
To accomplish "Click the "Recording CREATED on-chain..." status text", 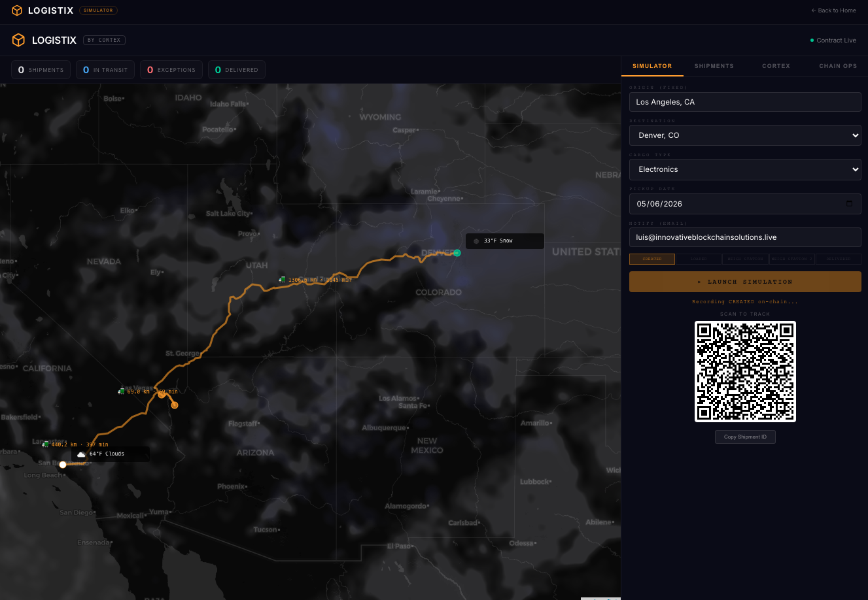I will 745,302.
